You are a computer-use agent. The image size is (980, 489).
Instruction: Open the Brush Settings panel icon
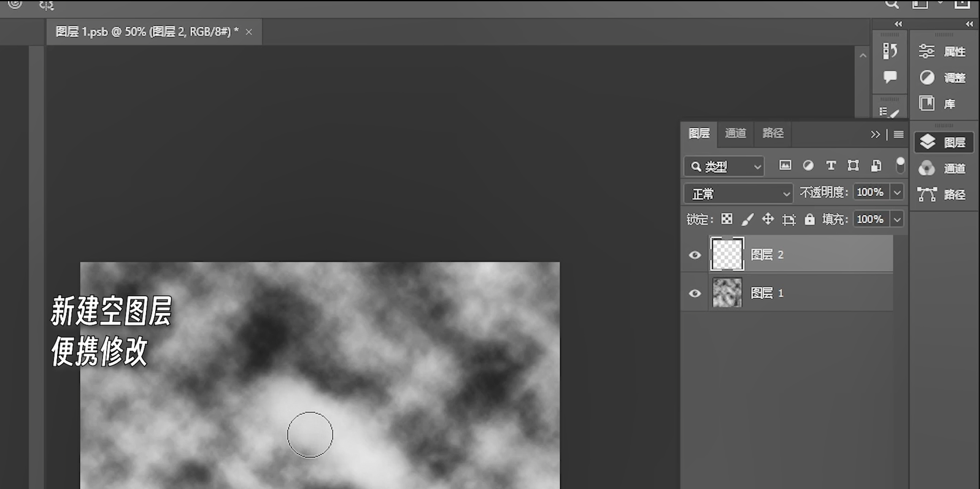889,112
